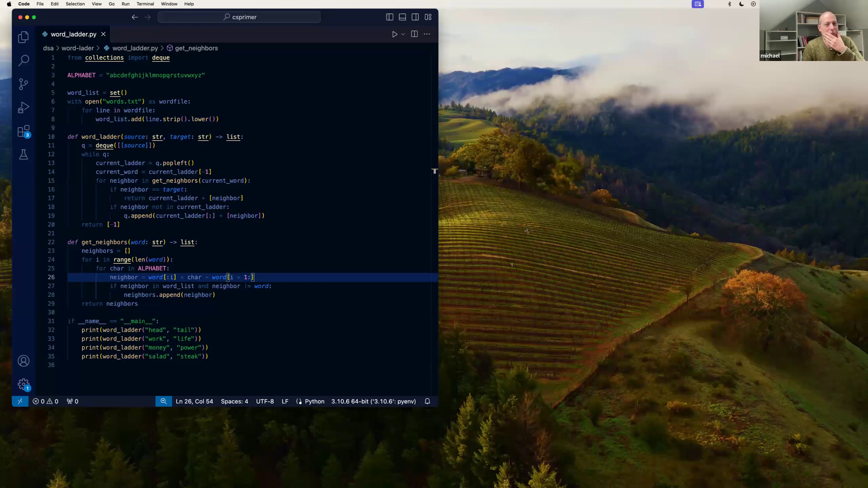Click the deque import on line 1
Screen dimensions: 868x488
161,58
